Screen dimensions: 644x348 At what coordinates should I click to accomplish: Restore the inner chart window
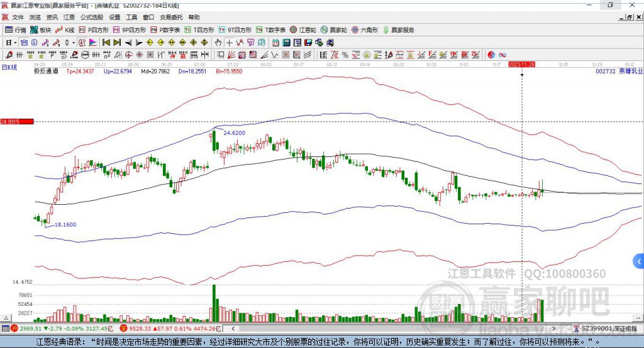(x=629, y=17)
